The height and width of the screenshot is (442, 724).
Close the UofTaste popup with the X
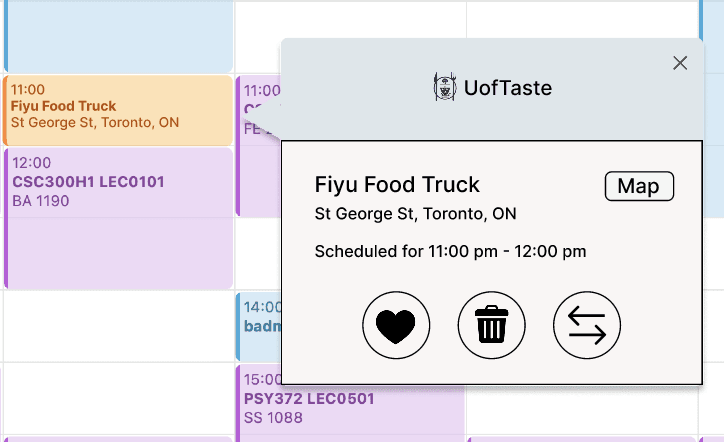tap(680, 63)
